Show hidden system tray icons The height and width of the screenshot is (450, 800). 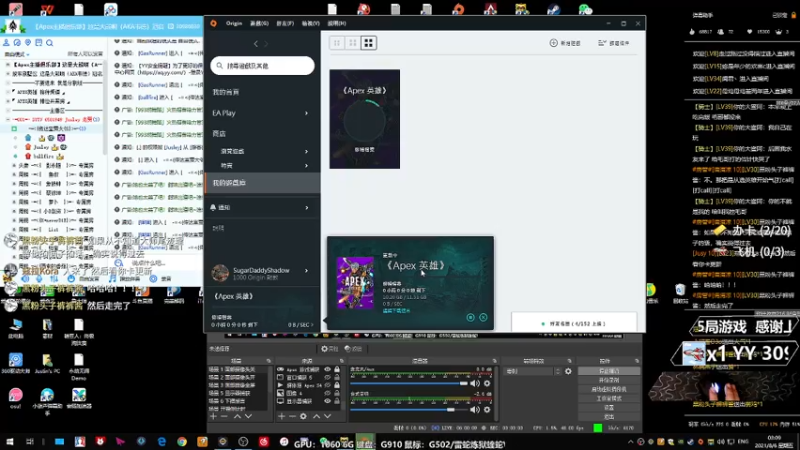tap(631, 442)
